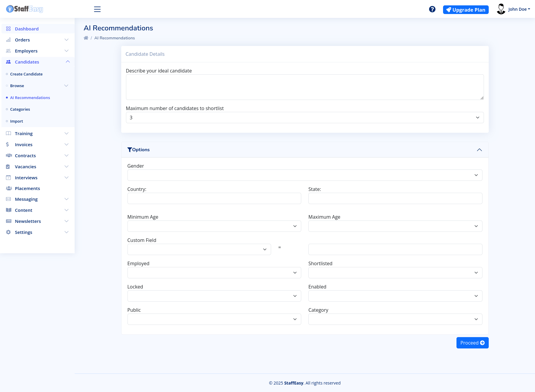Open the Gender dropdown
This screenshot has width=535, height=392.
(305, 175)
